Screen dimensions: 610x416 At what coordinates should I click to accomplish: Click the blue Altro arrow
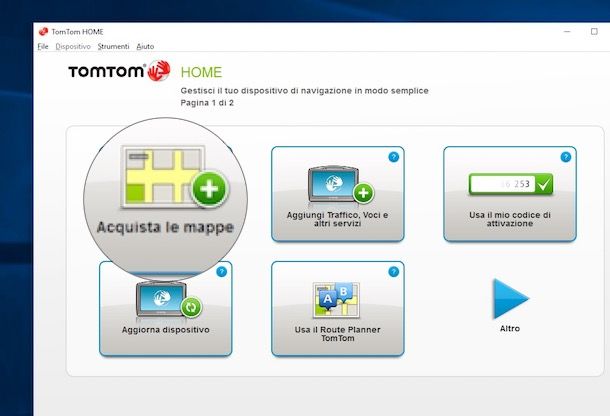pos(510,298)
